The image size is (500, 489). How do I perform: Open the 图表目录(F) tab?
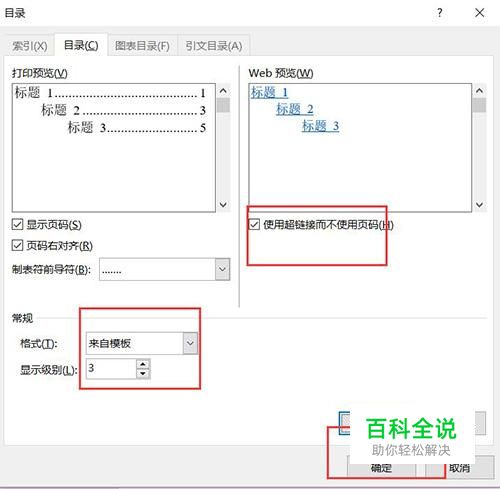(142, 46)
